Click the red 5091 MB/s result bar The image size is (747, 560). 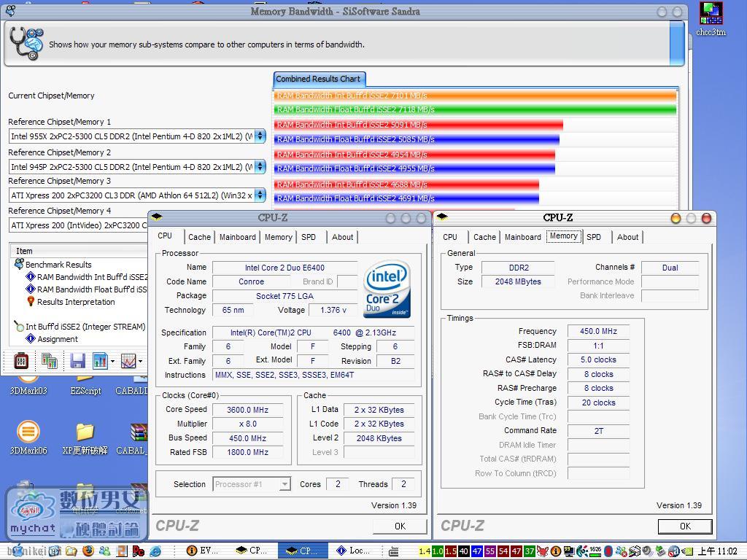point(418,125)
